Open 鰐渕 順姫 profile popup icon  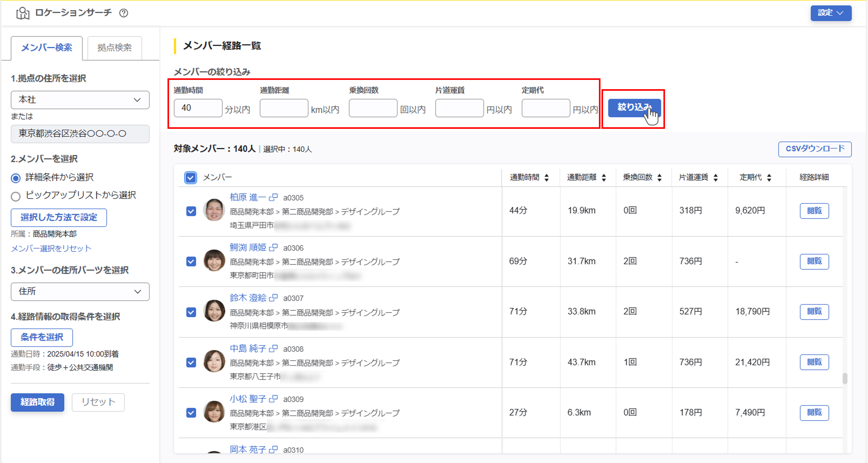pyautogui.click(x=273, y=248)
